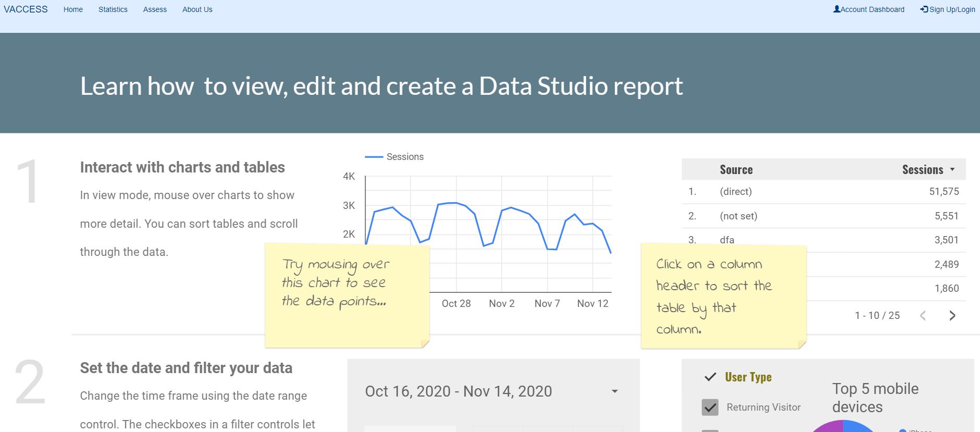
Task: Click the 'Interact with charts and tables' heading
Action: click(182, 167)
